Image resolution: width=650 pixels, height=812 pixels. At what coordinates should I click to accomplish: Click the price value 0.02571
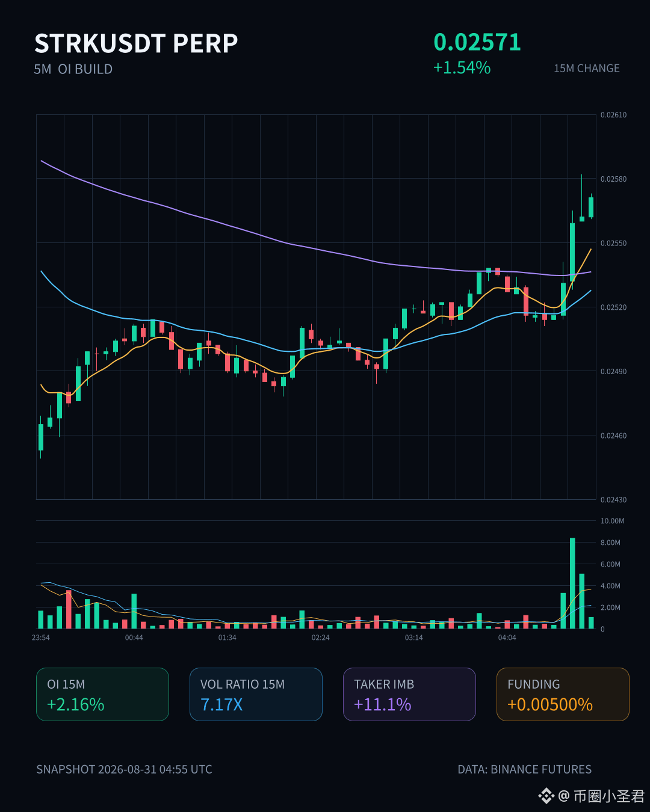coord(477,42)
